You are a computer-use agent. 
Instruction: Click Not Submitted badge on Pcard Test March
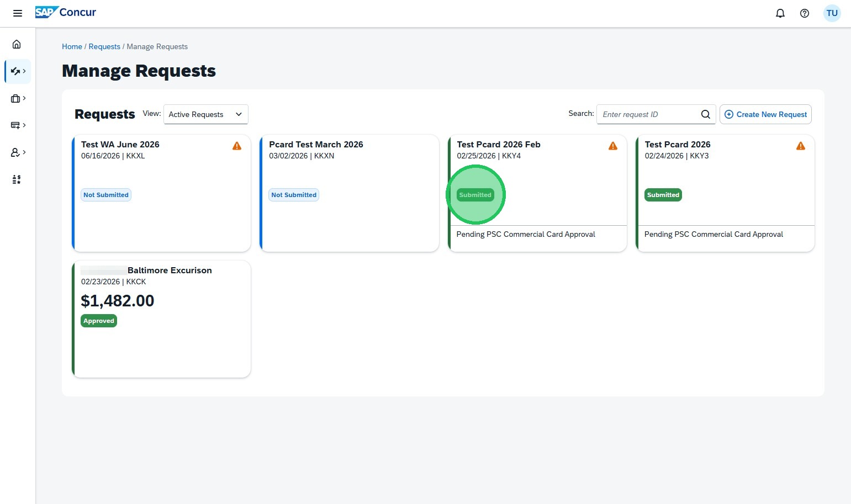(x=294, y=195)
